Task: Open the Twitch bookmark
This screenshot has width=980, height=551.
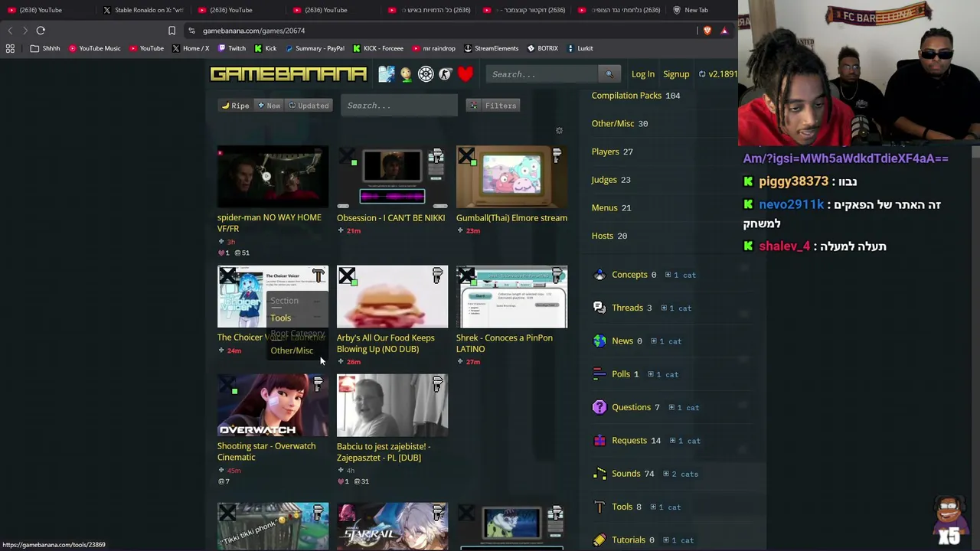Action: (x=232, y=48)
